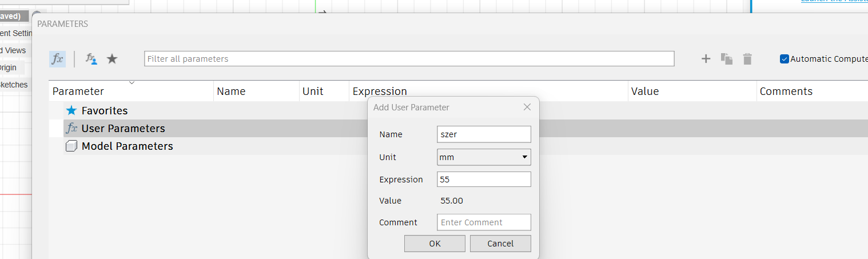
Task: Click the Enter Comment field
Action: [484, 222]
